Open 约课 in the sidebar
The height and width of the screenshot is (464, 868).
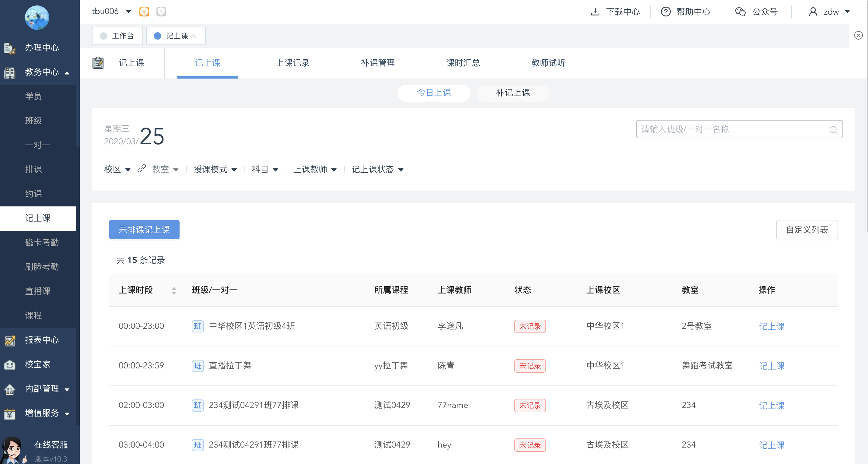click(x=33, y=194)
